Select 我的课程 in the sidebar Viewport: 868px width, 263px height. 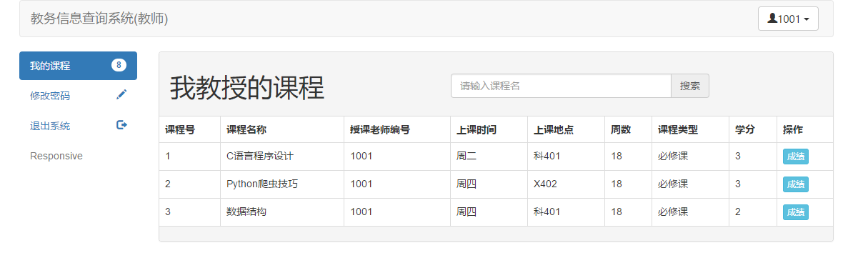click(x=78, y=66)
